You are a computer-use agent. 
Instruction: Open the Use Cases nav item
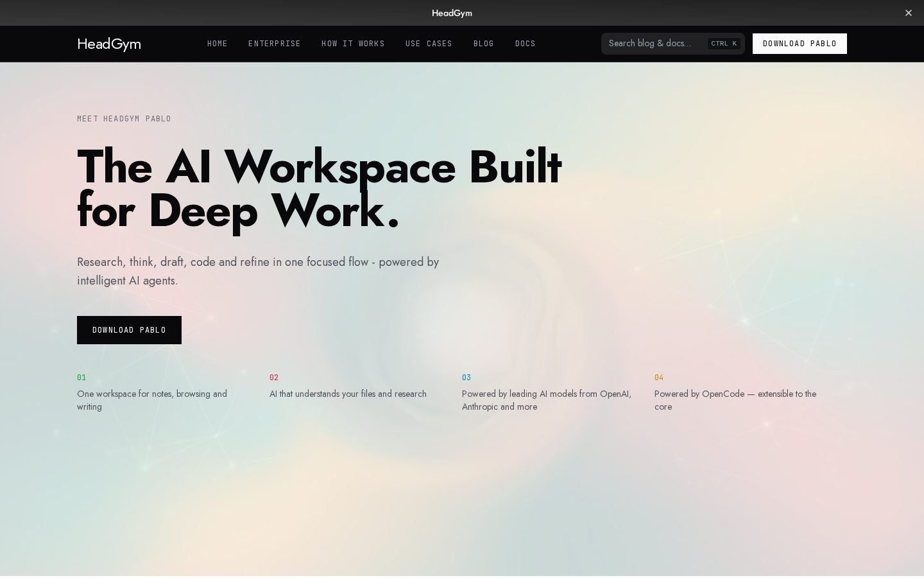pos(429,44)
